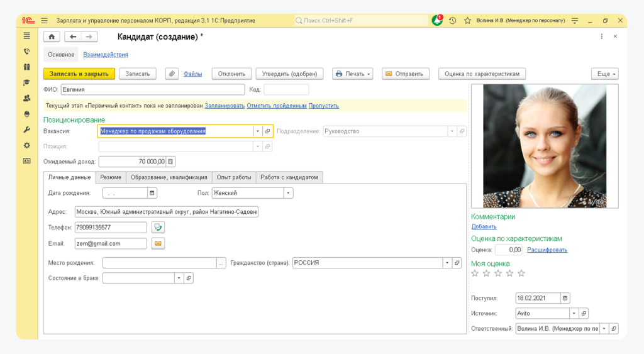Screen dimensions: 644x354
Task: Expand the Источник dropdown showing Avito
Action: [574, 313]
